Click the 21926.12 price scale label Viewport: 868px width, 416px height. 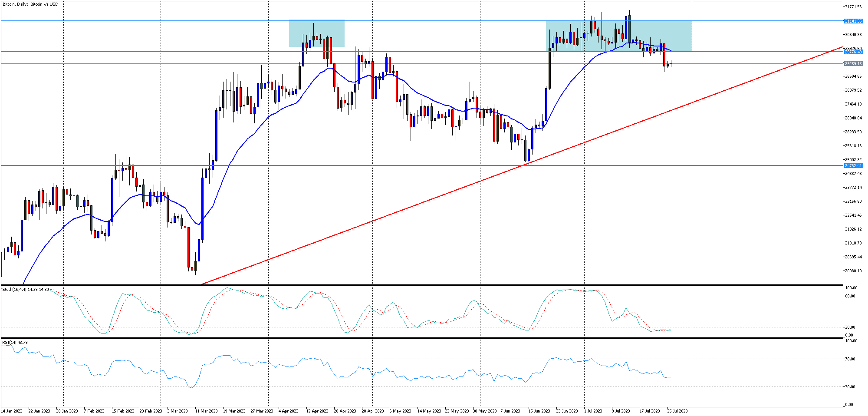coord(853,229)
